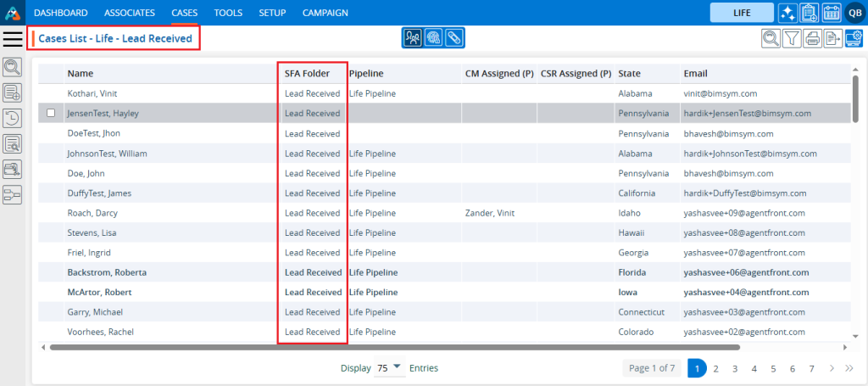Viewport: 868px width, 386px height.
Task: Open the calendar icon in header
Action: [830, 13]
